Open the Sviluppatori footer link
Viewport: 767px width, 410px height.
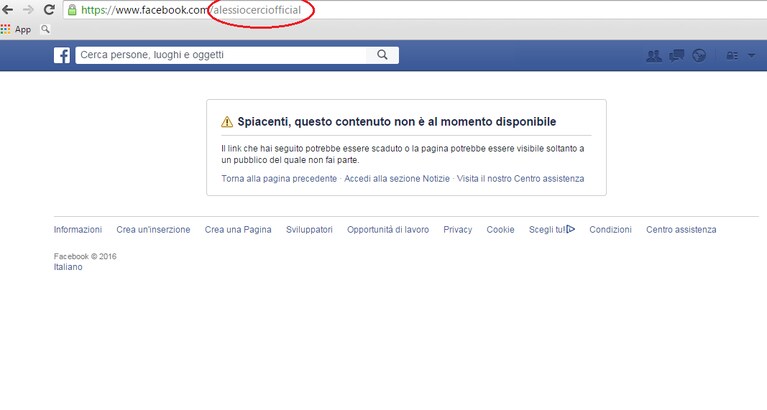click(309, 229)
